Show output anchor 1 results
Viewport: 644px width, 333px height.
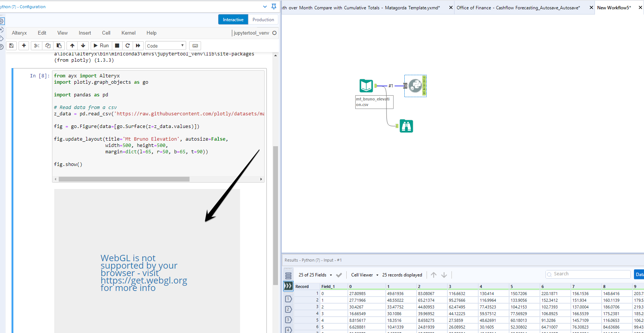[x=288, y=299]
